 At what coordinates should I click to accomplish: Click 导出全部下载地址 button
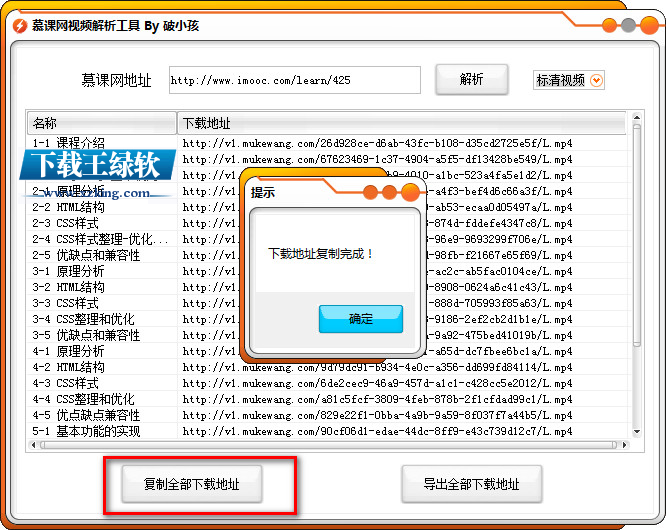[x=471, y=484]
